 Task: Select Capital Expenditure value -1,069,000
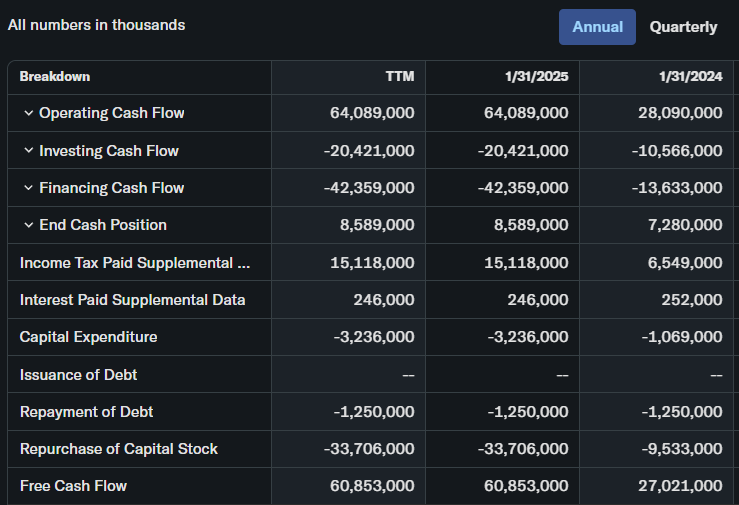(x=682, y=337)
